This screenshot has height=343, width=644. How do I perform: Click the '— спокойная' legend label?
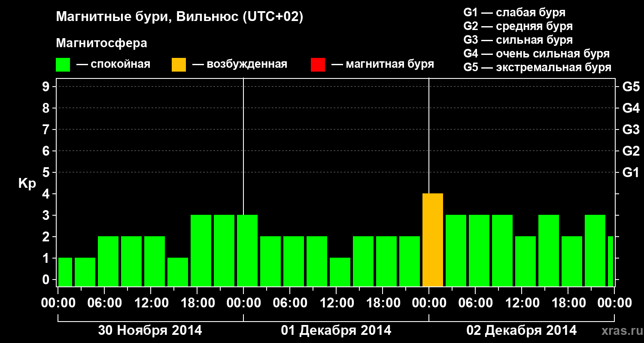click(x=113, y=65)
